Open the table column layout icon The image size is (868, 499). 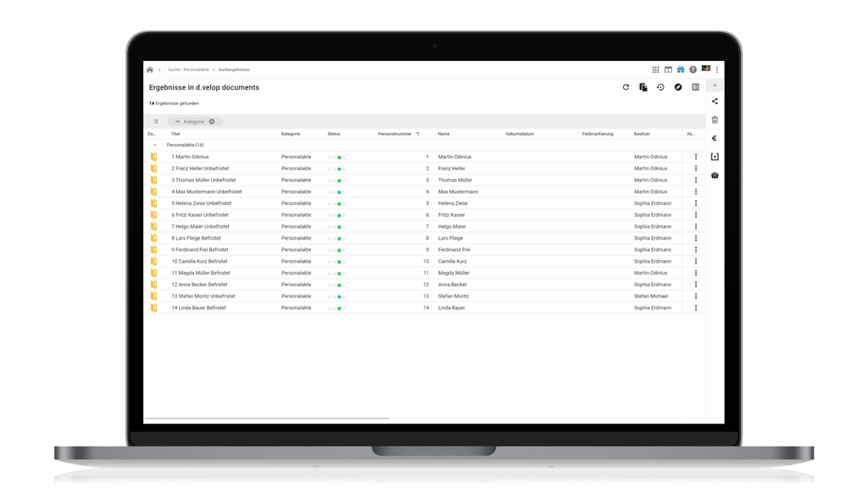696,87
